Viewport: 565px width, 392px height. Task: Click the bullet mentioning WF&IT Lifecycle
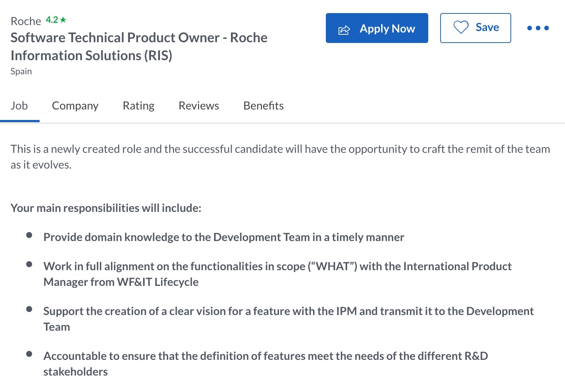coord(278,274)
